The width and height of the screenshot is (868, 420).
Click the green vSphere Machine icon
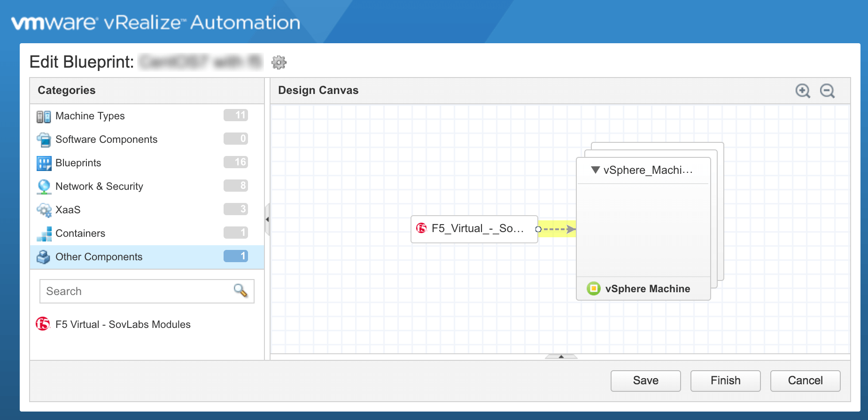tap(594, 288)
